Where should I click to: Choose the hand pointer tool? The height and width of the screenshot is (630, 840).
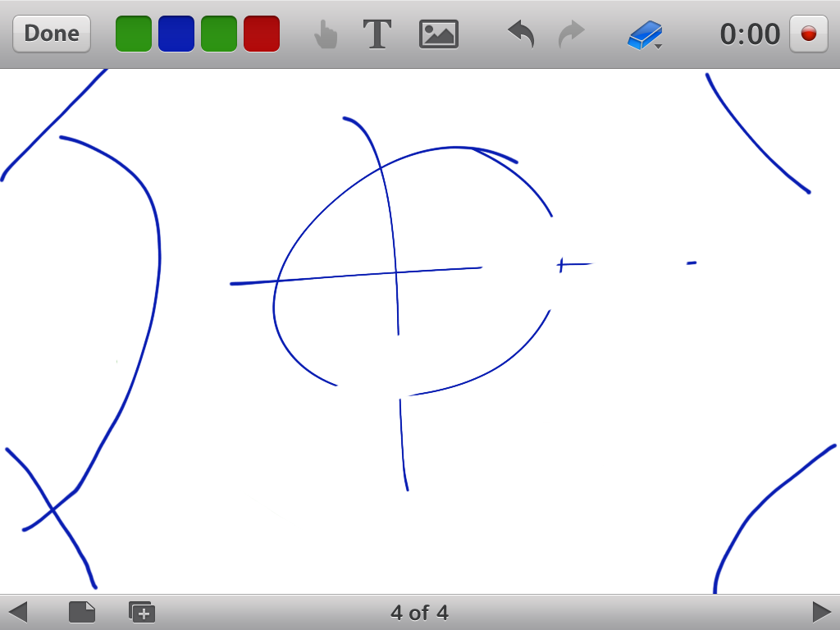click(325, 34)
